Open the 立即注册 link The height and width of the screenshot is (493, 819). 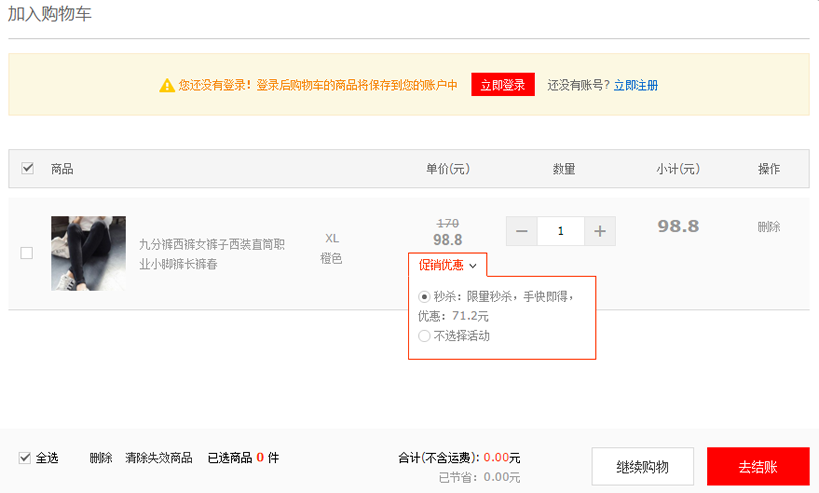636,86
